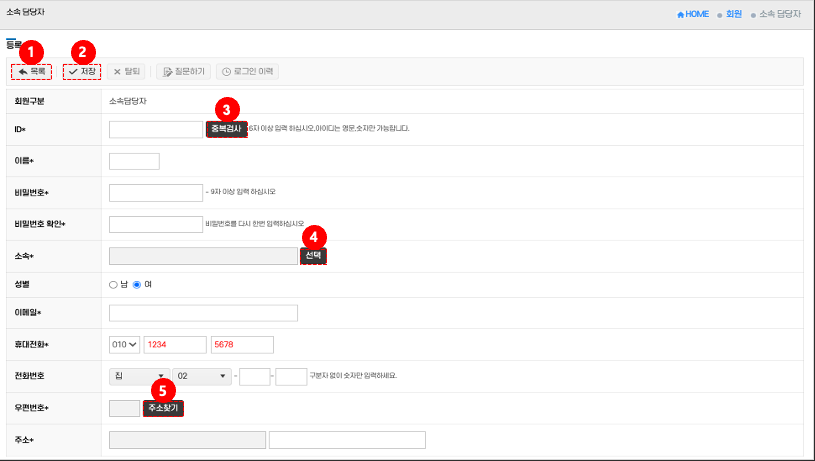815x461 pixels.
Task: Click the 비밀번호 확인 input field
Action: (155, 224)
